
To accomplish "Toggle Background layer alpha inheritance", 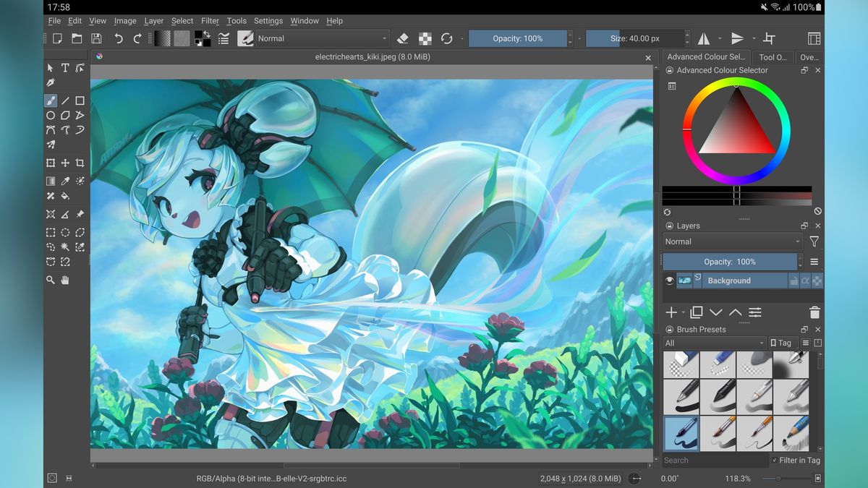I will pos(805,281).
